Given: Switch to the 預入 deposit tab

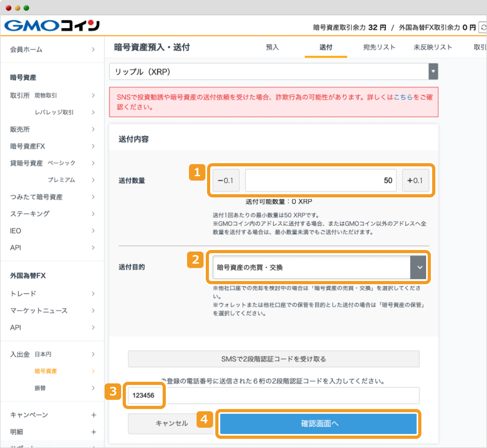Looking at the screenshot, I should coord(272,47).
